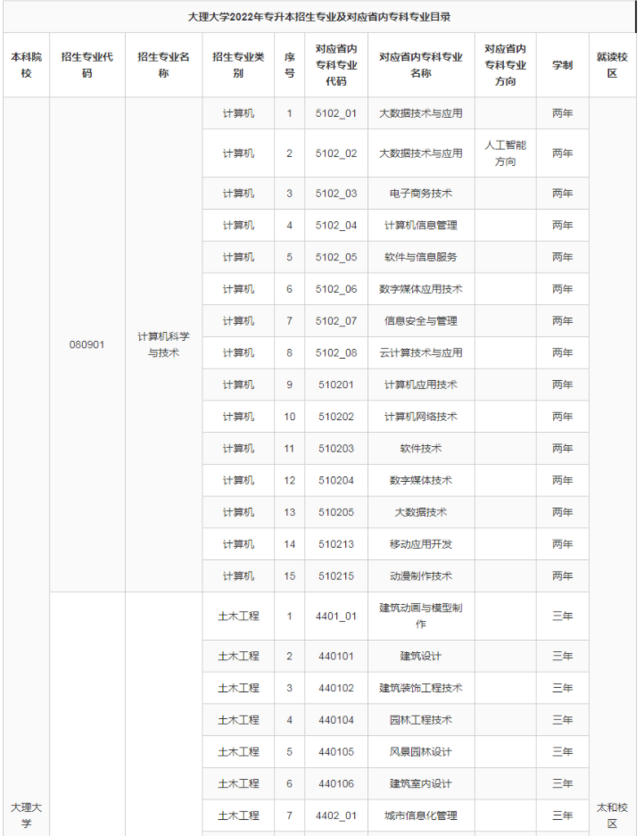Viewport: 644px width, 836px height.
Task: Select the header cell 序号
Action: click(x=290, y=65)
